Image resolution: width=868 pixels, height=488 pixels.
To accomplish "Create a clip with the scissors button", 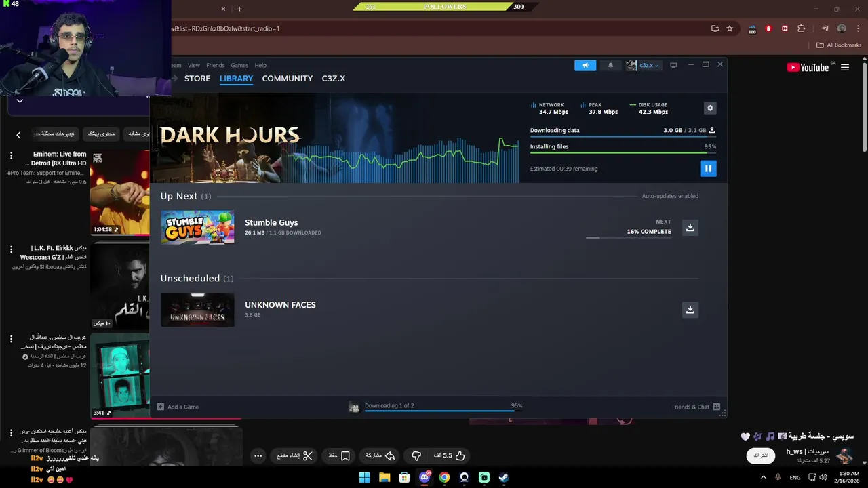I will 295,455.
